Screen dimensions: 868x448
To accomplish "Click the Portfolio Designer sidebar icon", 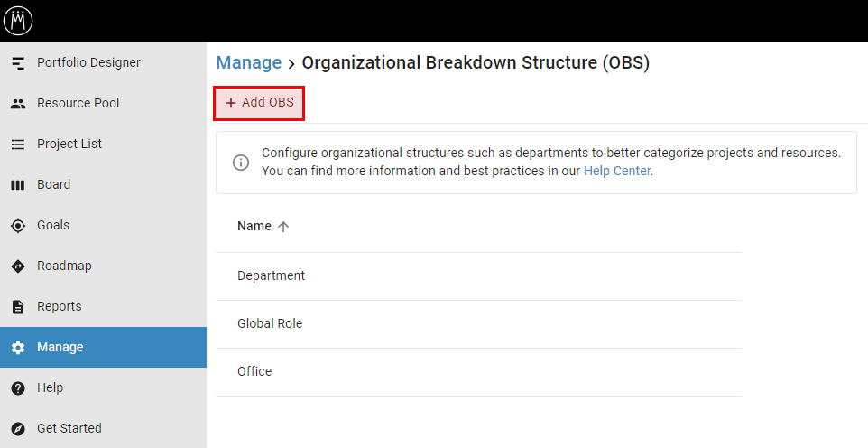I will [18, 63].
